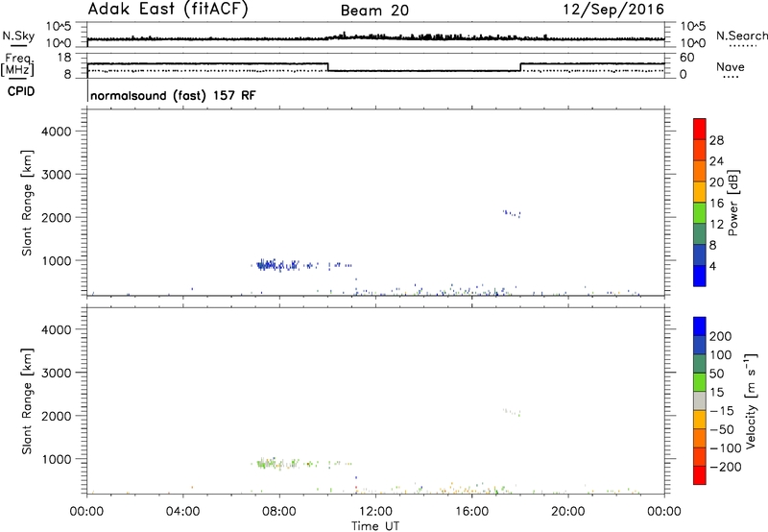Click the '08:00' time tick label

tap(279, 512)
